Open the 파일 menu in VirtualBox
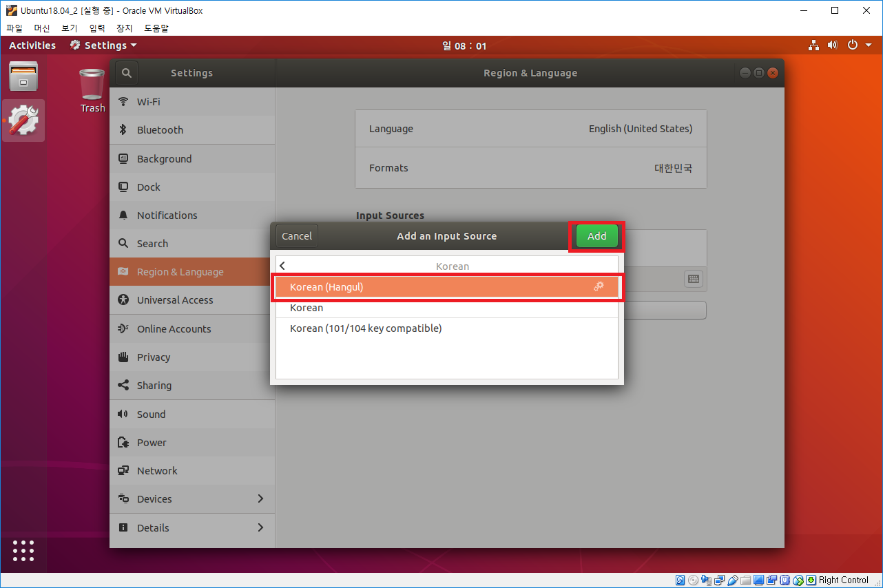This screenshot has width=883, height=588. pos(14,28)
